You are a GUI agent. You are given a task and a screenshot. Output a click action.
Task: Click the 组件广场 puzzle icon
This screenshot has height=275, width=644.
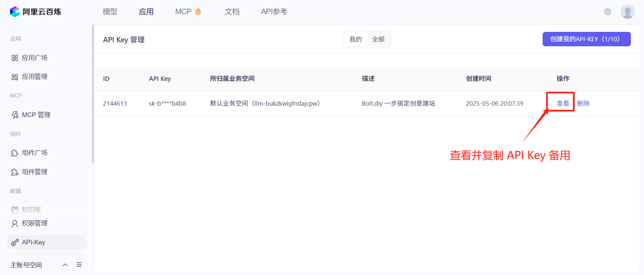[15, 153]
